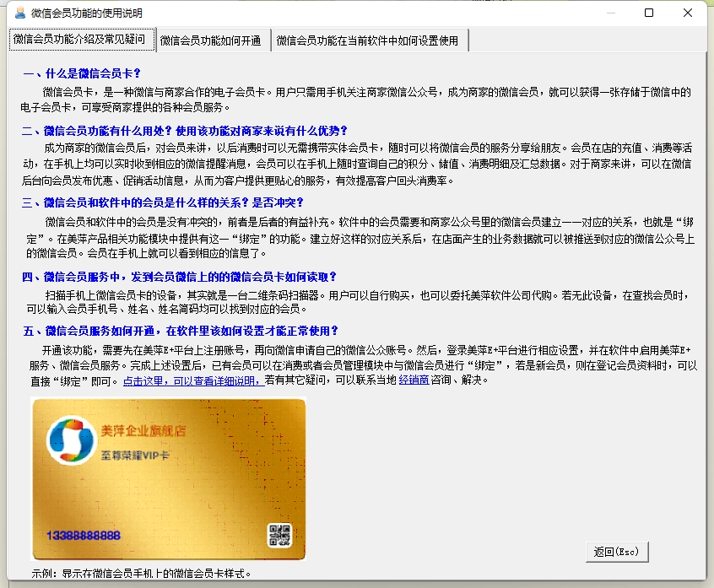Click the 至尊荣耀VIP卡 label on card
Viewport: 714px width, 588px height.
(x=136, y=455)
